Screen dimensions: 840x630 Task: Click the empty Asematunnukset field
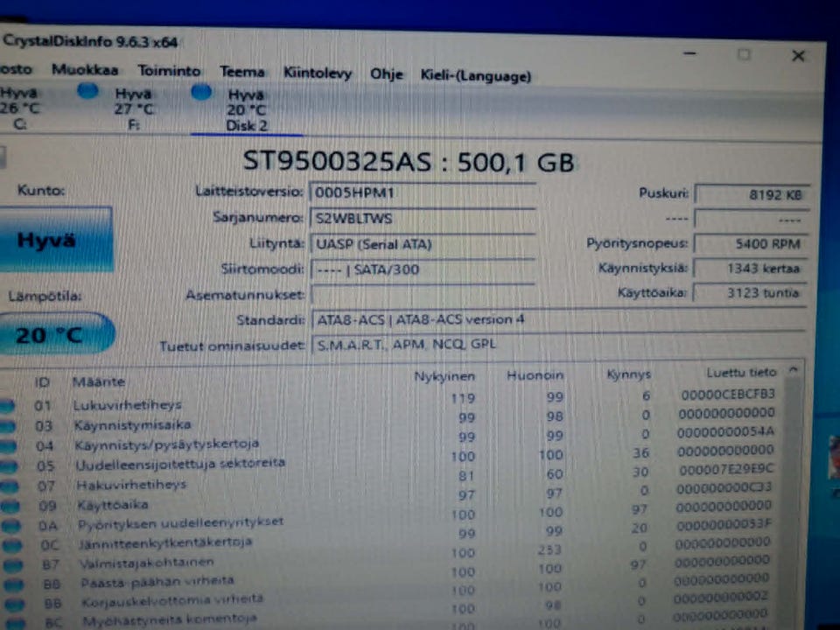click(x=423, y=294)
